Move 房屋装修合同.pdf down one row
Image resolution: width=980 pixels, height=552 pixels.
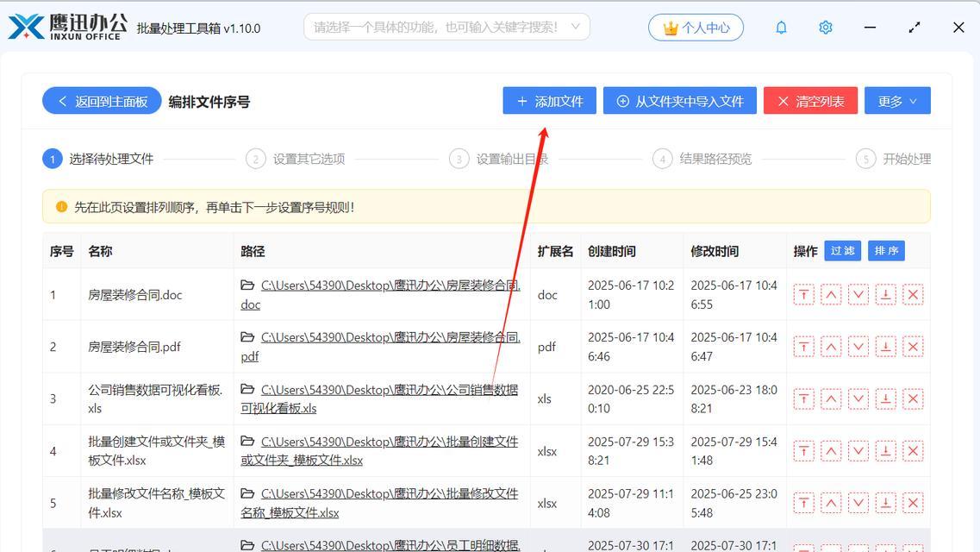point(858,347)
